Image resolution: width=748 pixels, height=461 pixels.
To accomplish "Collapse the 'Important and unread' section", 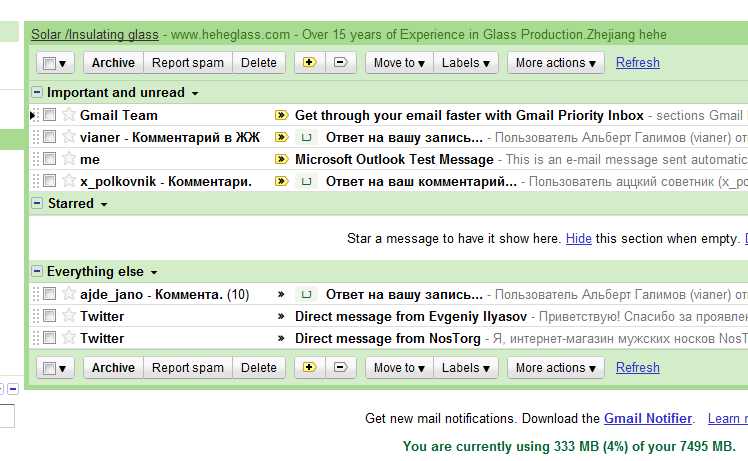I will 37,93.
